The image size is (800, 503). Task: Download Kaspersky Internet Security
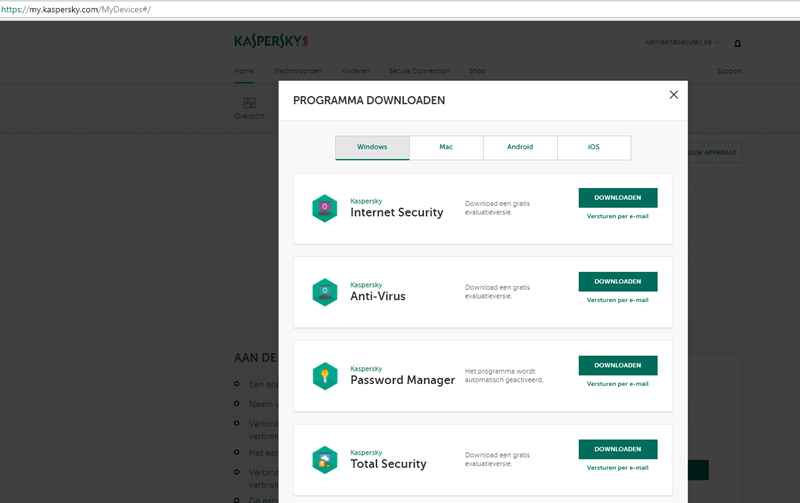[617, 198]
